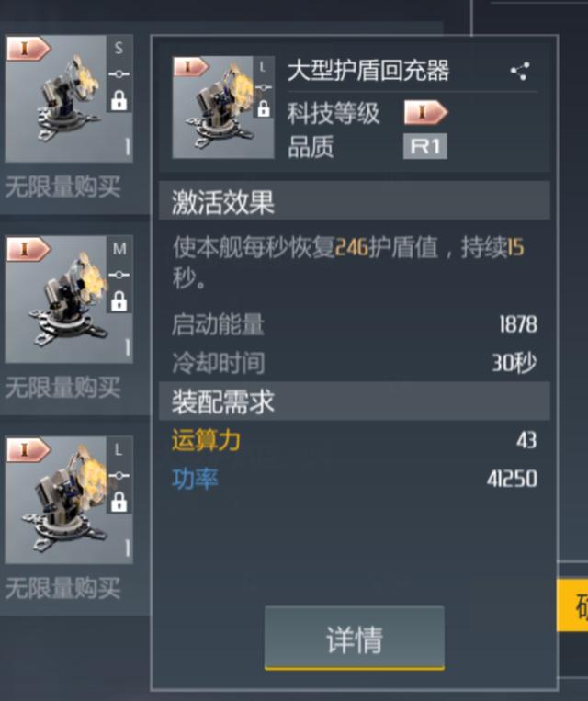Viewport: 588px width, 701px height.
Task: Click the tech tier arrow on S item
Action: 28,49
